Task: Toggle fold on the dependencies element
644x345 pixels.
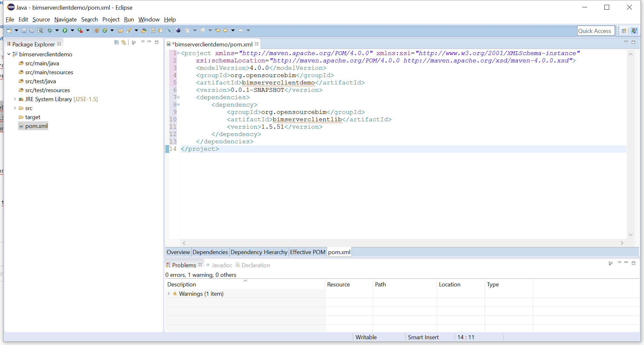Action: pyautogui.click(x=178, y=97)
